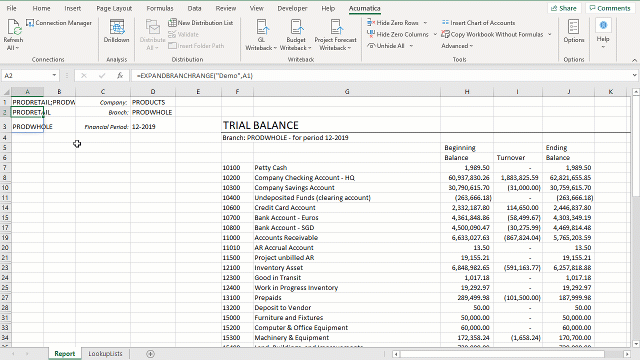Add a new sheet with plus icon
This screenshot has height=360, width=640.
(x=151, y=354)
